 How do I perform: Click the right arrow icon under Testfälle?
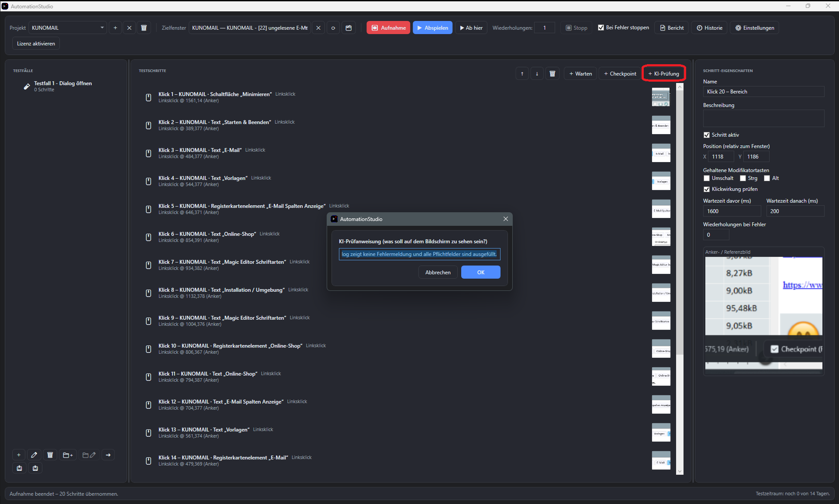tap(108, 455)
